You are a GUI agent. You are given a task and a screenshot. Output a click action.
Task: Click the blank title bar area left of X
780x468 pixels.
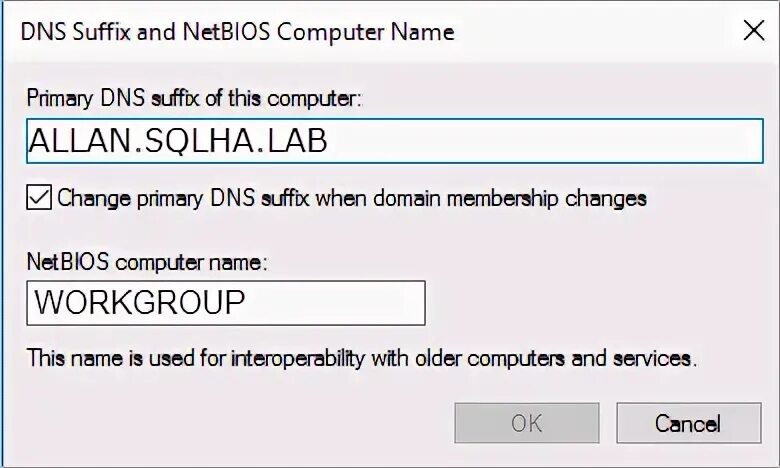coord(600,32)
